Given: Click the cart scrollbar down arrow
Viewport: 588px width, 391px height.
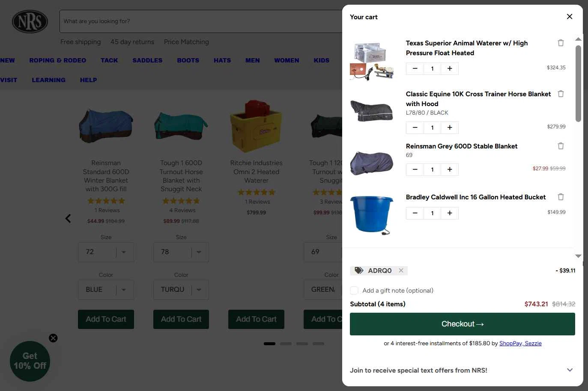Looking at the screenshot, I should [x=578, y=256].
